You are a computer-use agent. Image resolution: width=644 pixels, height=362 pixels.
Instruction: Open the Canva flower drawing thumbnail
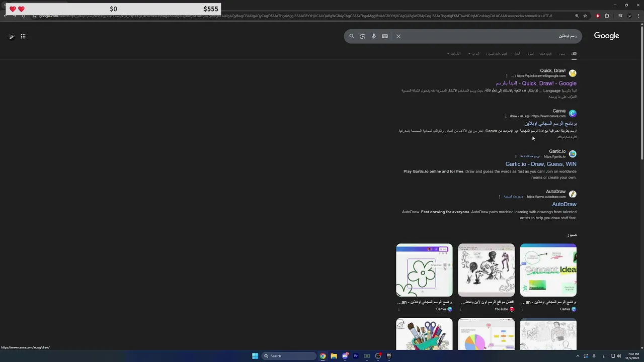click(424, 270)
